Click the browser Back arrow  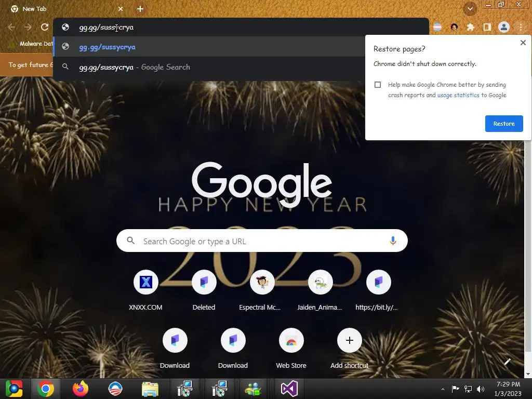(x=11, y=27)
